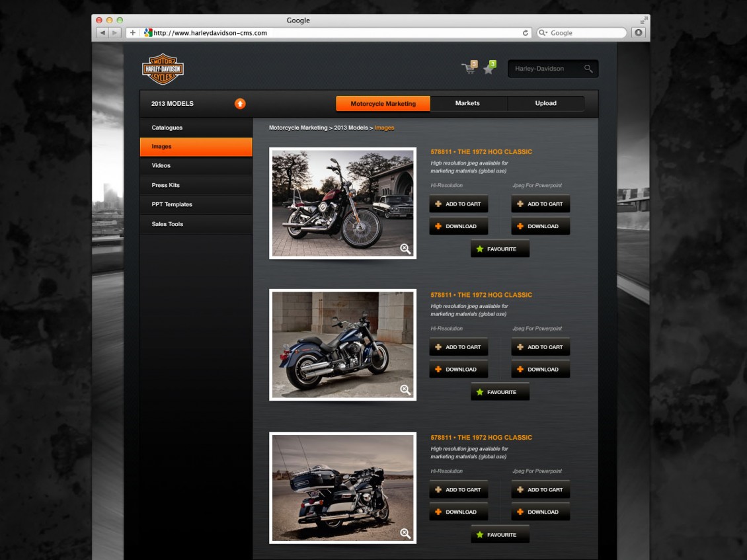Click magnifier on the third motorcycle photo

coord(405,533)
